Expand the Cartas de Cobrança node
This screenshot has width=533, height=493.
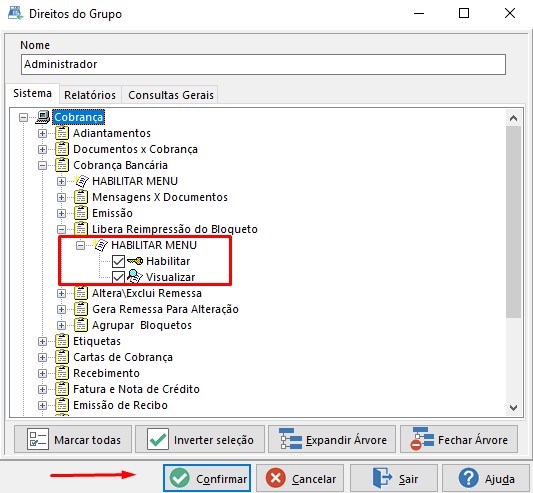[42, 357]
